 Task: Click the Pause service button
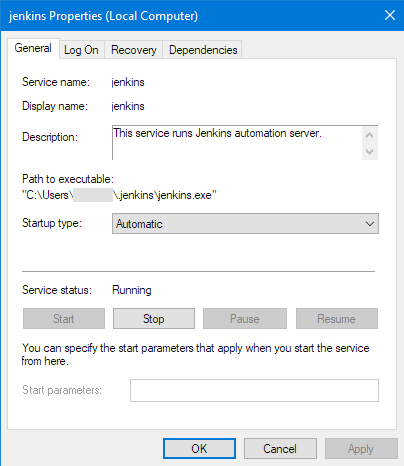[245, 319]
